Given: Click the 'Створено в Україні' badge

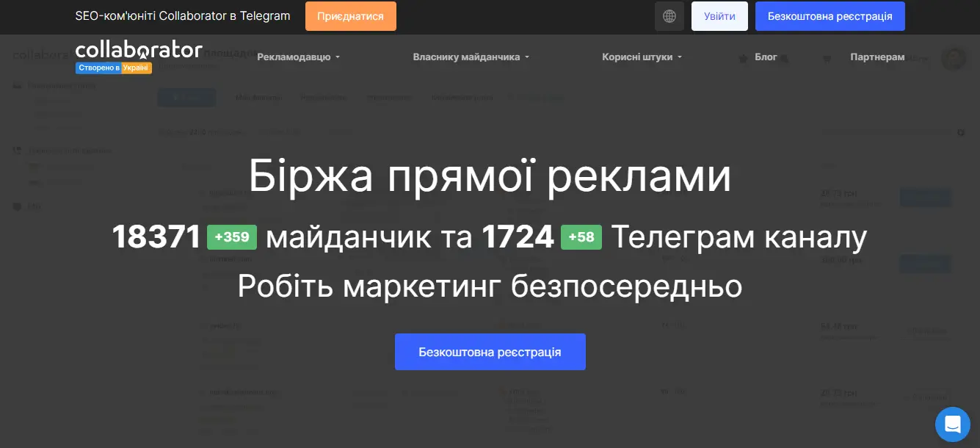Looking at the screenshot, I should coord(113,68).
